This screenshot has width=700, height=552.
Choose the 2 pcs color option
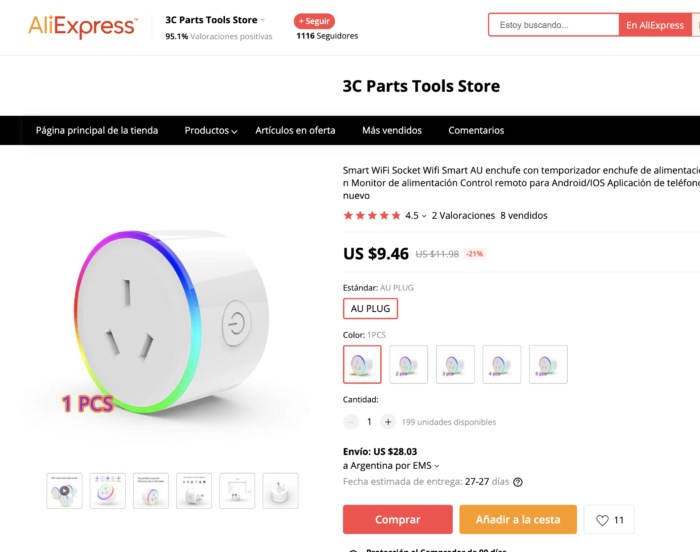click(408, 364)
